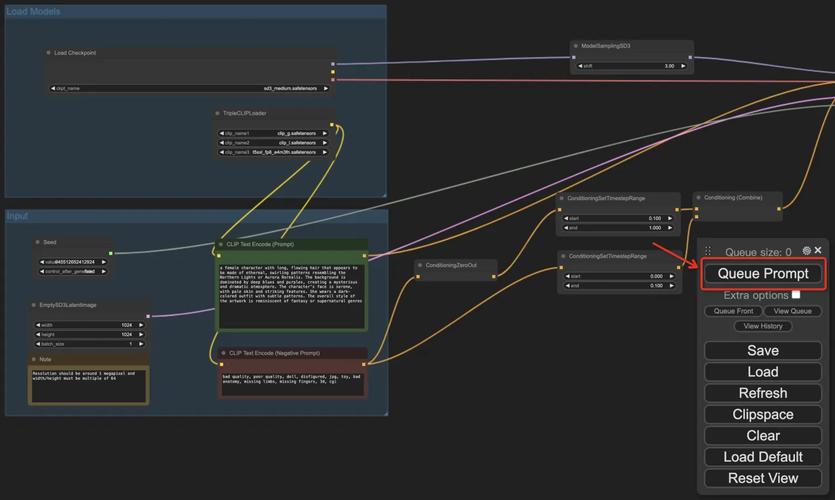Click the Load Default button

[x=763, y=457]
